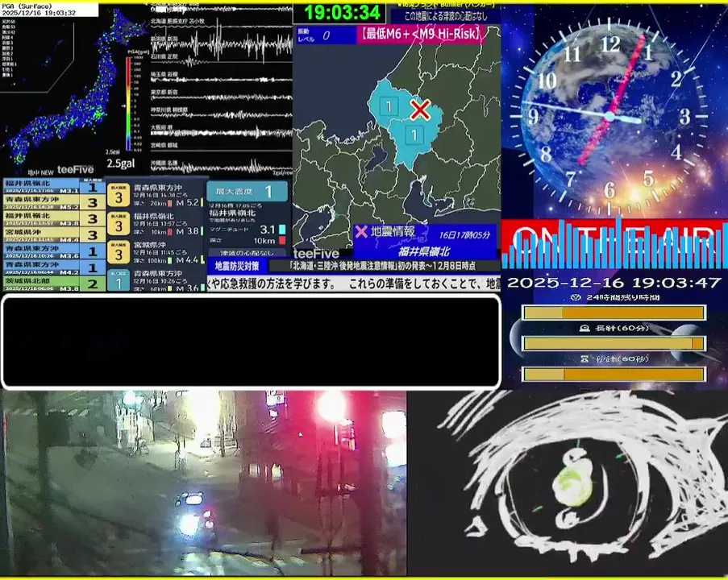Screen dimensions: 728x580
Task: Click the scrolling white news ticker text
Action: click(x=354, y=284)
